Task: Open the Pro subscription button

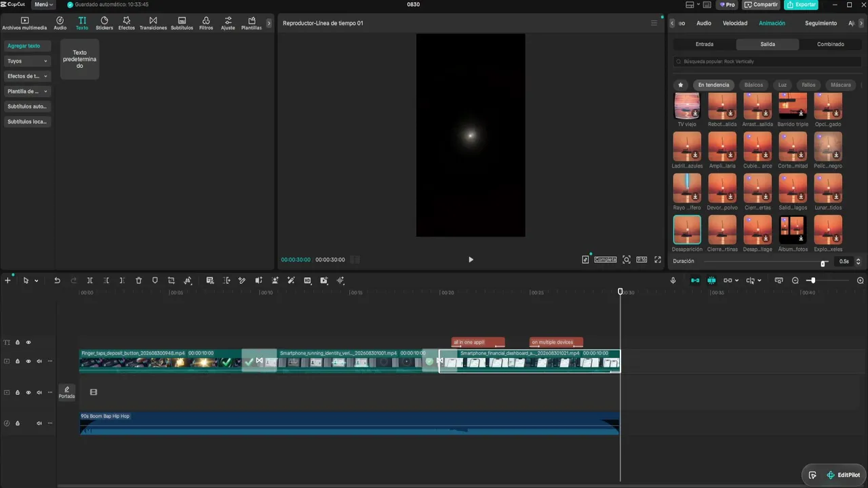Action: 727,5
